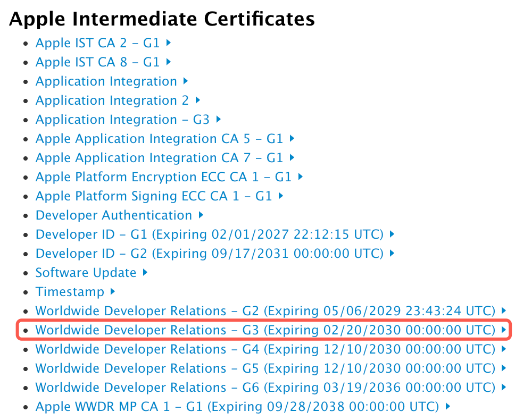Viewport: 515px width, 420px height.
Task: Open the Timestamp certificate link
Action: tap(70, 292)
